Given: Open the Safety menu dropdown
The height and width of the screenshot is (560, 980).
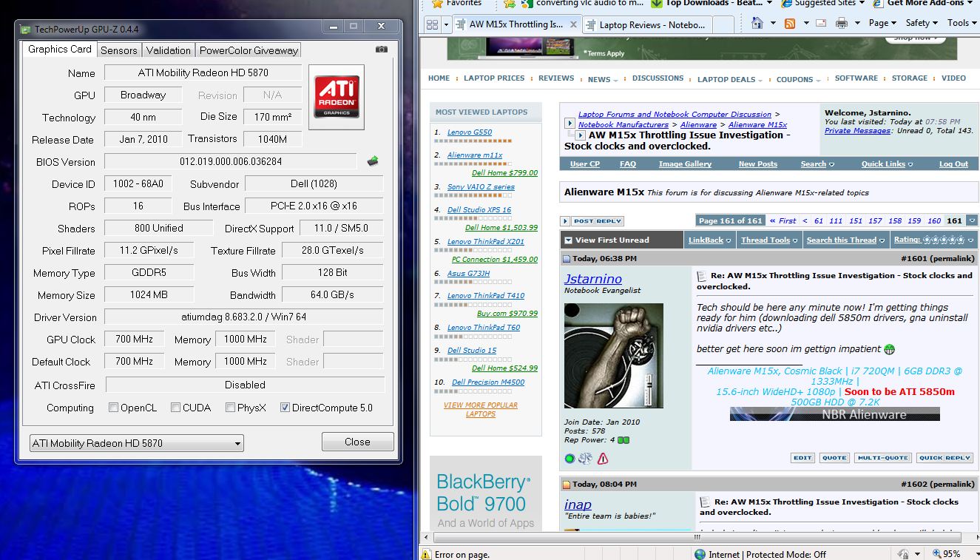Looking at the screenshot, I should tap(922, 23).
